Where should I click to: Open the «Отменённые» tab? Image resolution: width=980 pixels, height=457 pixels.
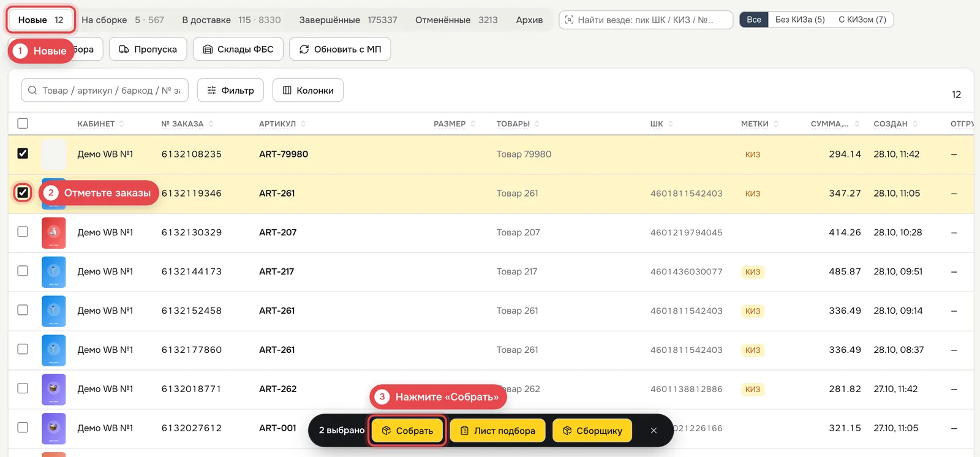coord(456,20)
